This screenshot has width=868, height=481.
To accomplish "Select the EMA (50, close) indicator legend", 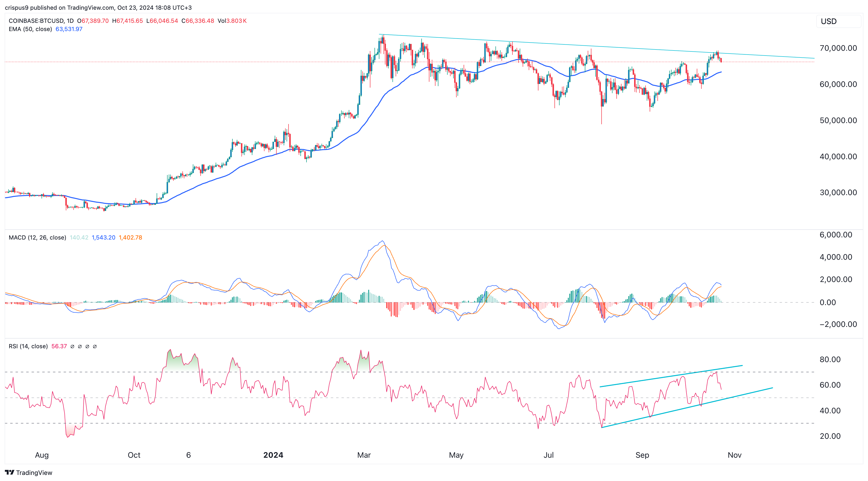I will click(x=30, y=29).
